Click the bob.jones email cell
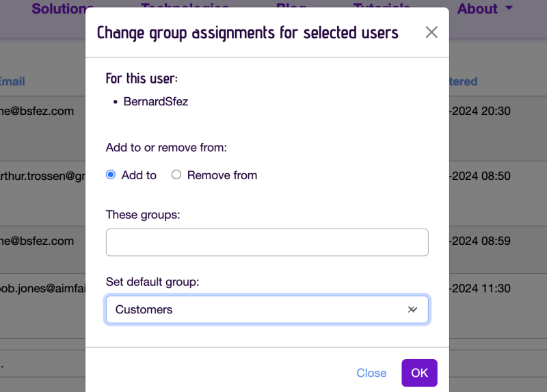The height and width of the screenshot is (392, 547). [42, 288]
